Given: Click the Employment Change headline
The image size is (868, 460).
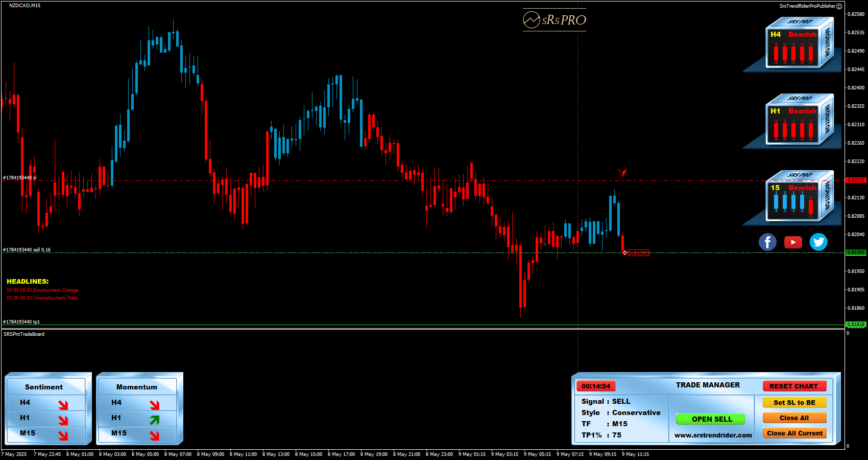Looking at the screenshot, I should coord(43,290).
